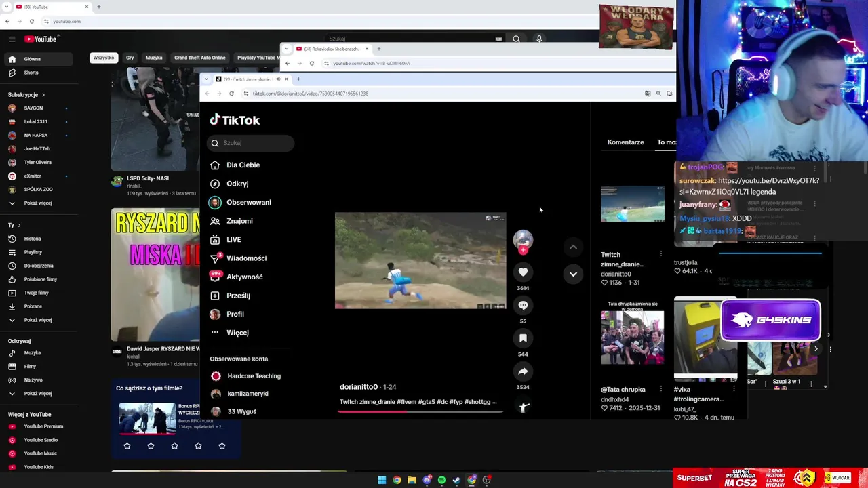The width and height of the screenshot is (868, 488).
Task: Seek the TikTok video progress bar
Action: (420, 411)
